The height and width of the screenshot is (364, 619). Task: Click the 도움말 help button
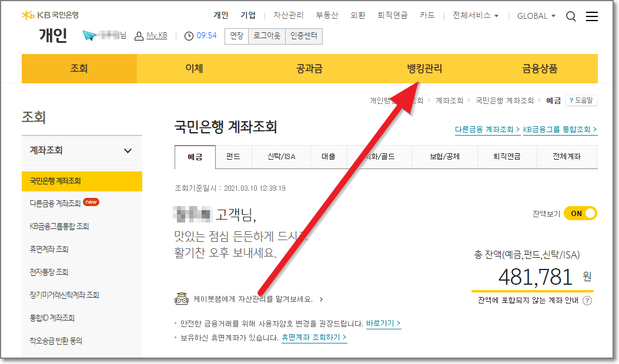click(x=581, y=100)
